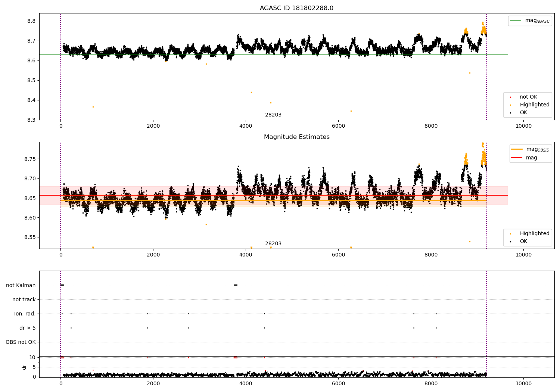560x392 pixels.
Task: Click the "OBS not OK" y-axis label
Action: point(21,342)
